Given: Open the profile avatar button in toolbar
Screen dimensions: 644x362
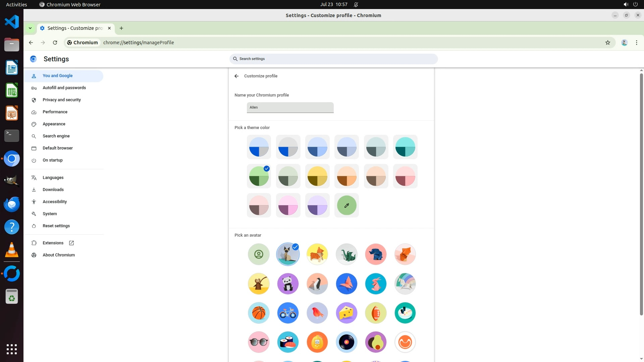Looking at the screenshot, I should (624, 43).
